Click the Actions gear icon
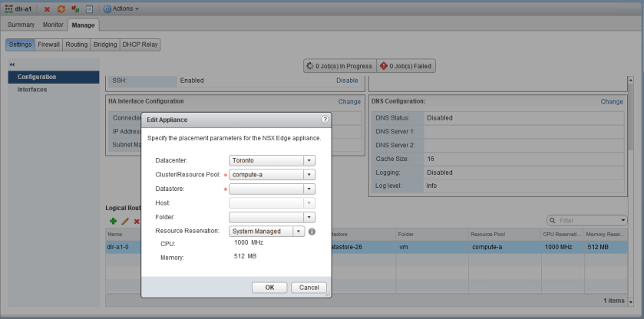The width and height of the screenshot is (644, 319). (107, 9)
